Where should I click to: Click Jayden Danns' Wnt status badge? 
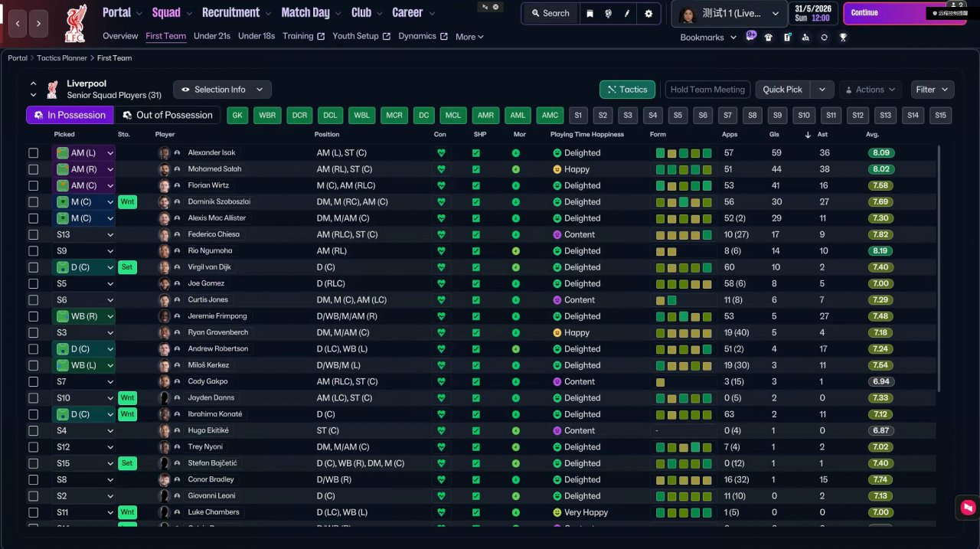(x=127, y=398)
